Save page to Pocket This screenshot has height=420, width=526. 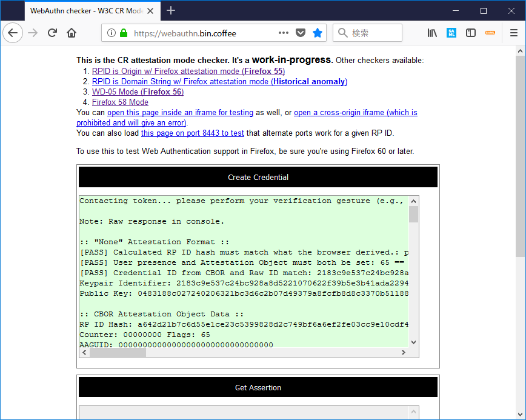tap(301, 33)
